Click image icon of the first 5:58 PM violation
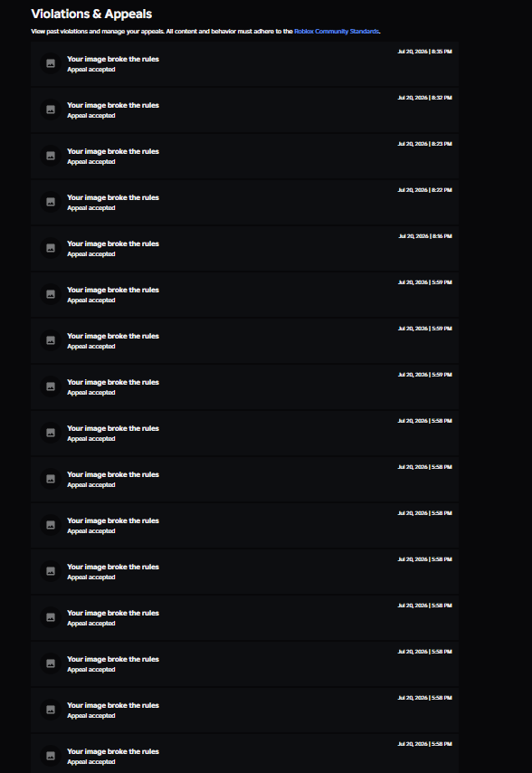The width and height of the screenshot is (532, 773). [x=51, y=433]
